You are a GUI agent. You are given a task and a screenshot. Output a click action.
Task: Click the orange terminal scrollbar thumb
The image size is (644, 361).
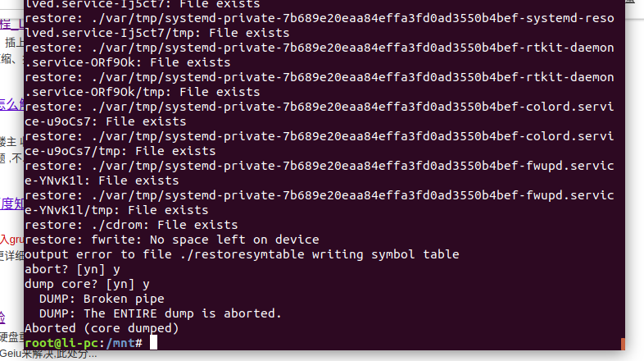[x=623, y=344]
